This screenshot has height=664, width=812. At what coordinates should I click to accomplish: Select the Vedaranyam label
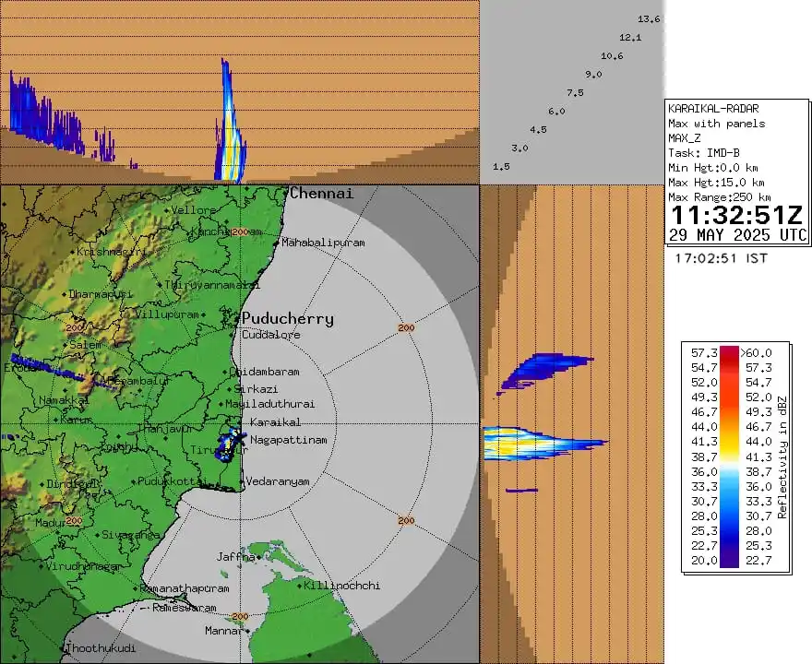click(278, 481)
